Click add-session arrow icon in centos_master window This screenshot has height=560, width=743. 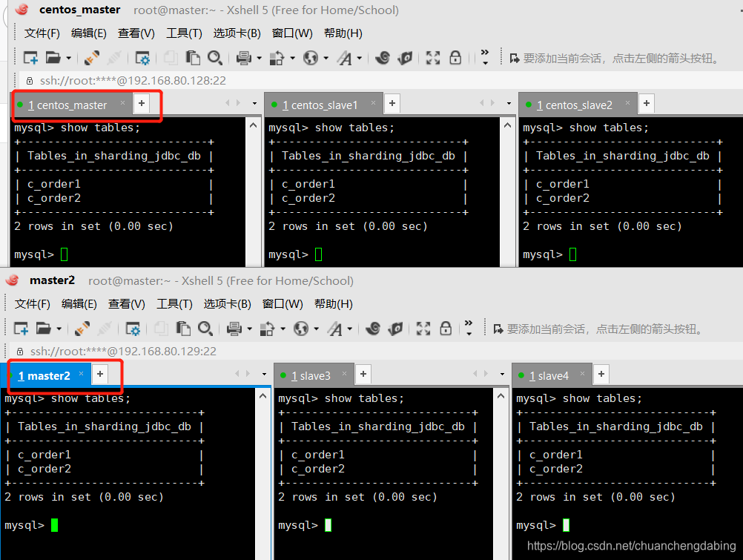514,59
